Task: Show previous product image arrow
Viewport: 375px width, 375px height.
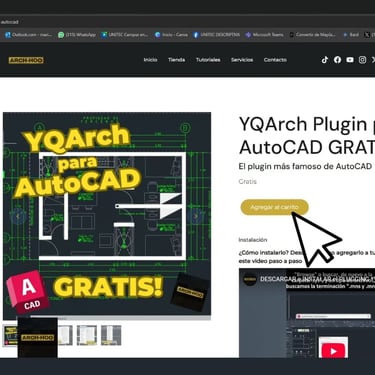Action: tap(18, 216)
